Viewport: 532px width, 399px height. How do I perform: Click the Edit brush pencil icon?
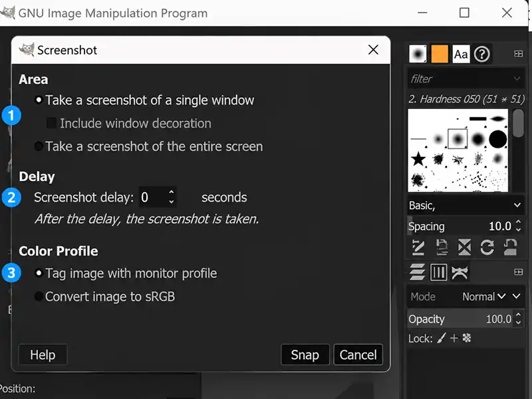418,247
